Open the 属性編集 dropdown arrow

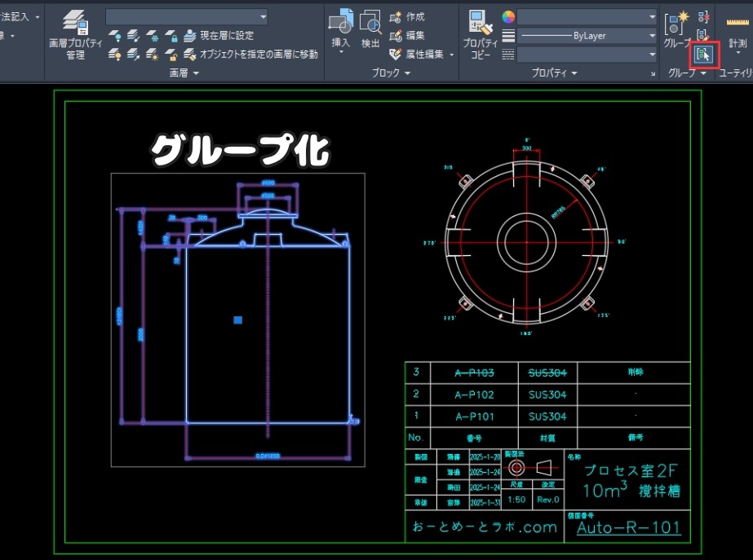(x=451, y=55)
